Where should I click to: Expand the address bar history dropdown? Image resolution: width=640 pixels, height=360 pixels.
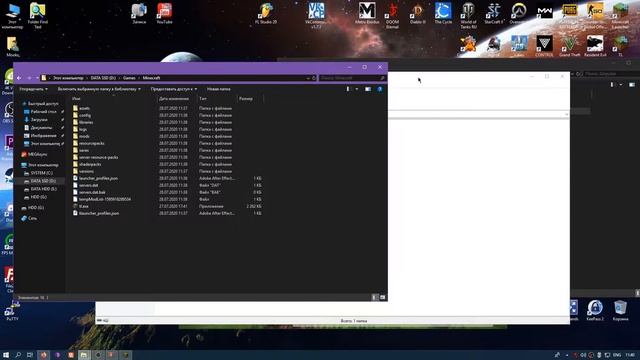[x=308, y=78]
